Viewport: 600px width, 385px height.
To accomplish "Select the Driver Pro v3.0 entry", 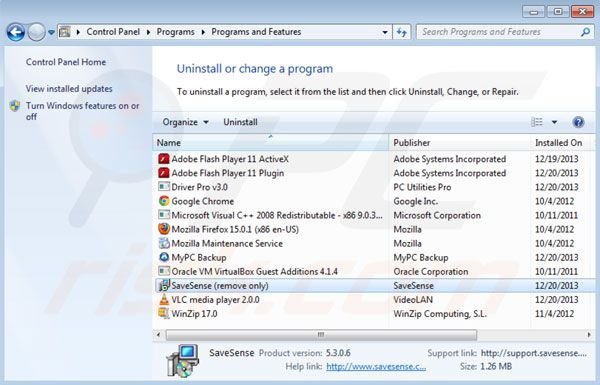I will (x=199, y=187).
